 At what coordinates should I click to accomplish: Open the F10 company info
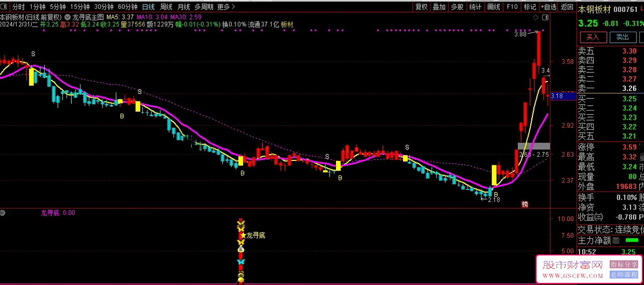tap(512, 7)
